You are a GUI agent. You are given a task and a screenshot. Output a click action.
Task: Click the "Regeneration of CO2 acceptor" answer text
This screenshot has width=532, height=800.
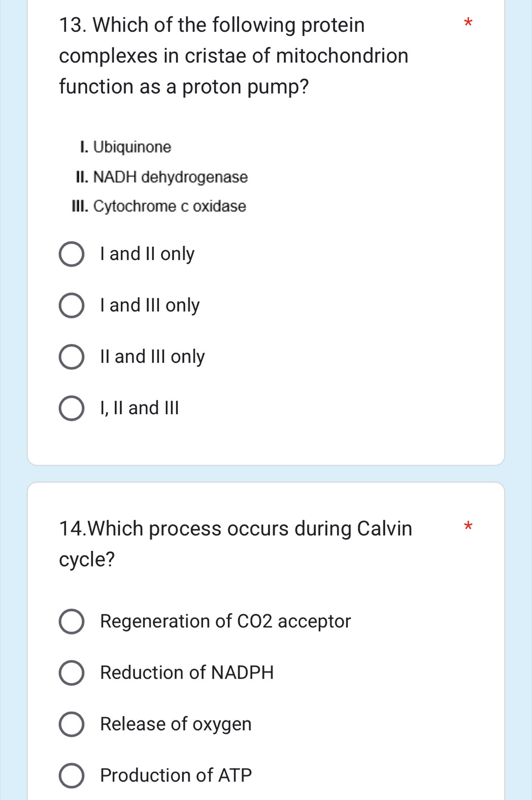coord(225,622)
